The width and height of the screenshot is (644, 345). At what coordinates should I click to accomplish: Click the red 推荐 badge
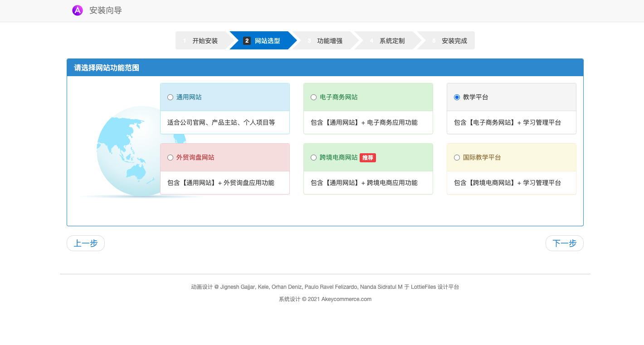(x=368, y=158)
